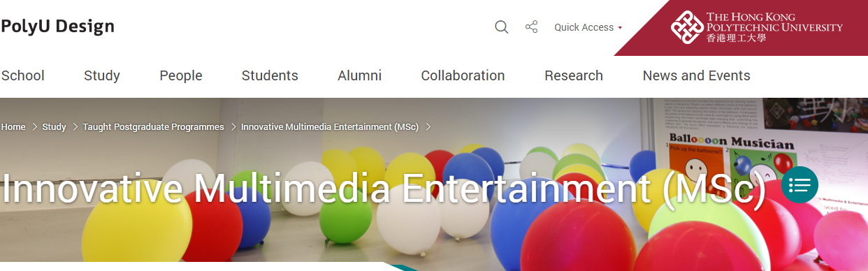Open the Students menu
The image size is (868, 271).
point(270,75)
